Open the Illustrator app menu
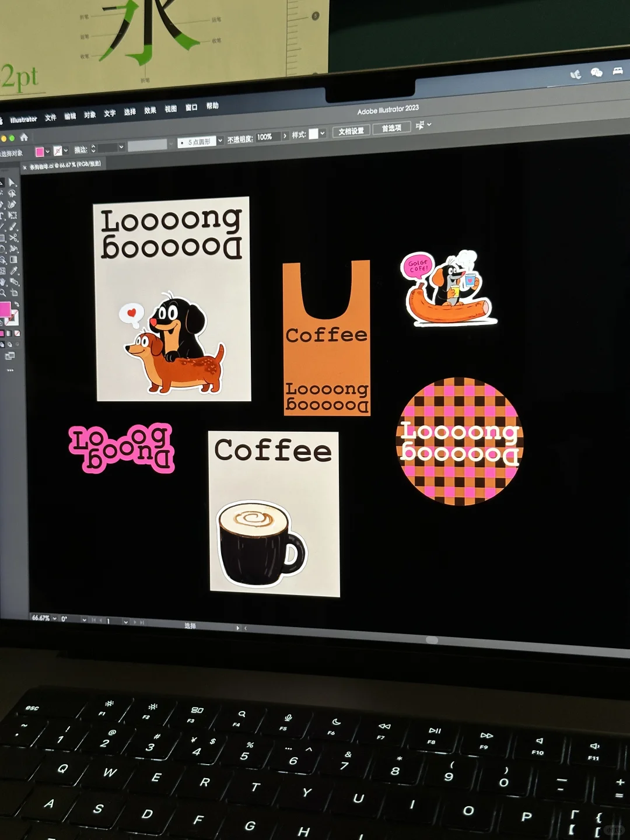This screenshot has height=840, width=630. (23, 120)
